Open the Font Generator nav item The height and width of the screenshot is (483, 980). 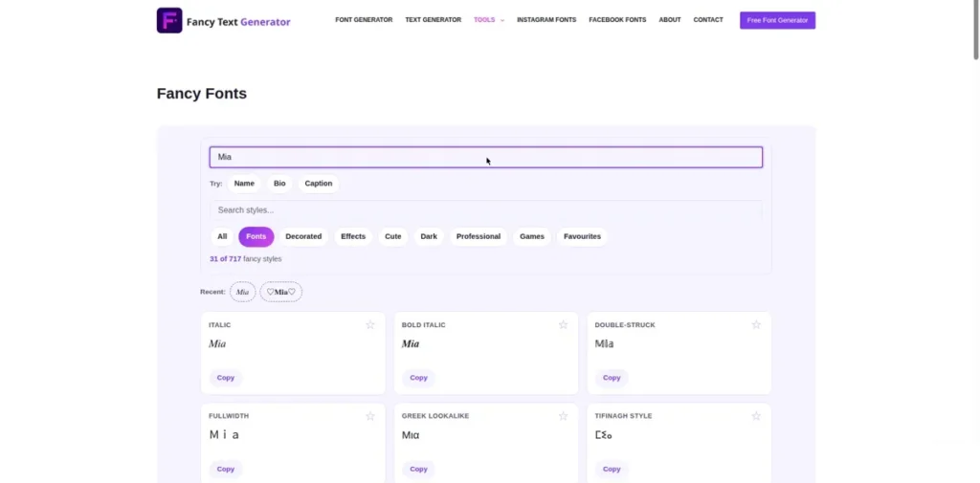click(364, 20)
